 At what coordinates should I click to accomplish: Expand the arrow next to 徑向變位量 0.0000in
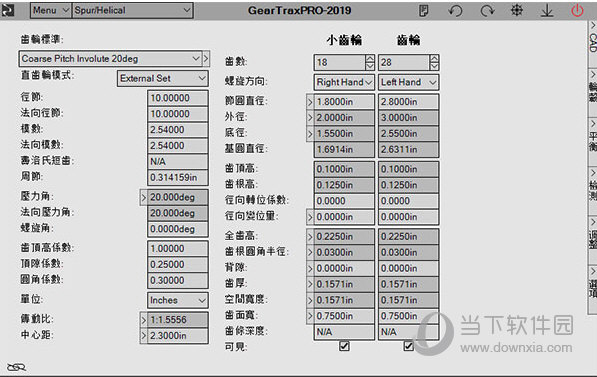310,217
